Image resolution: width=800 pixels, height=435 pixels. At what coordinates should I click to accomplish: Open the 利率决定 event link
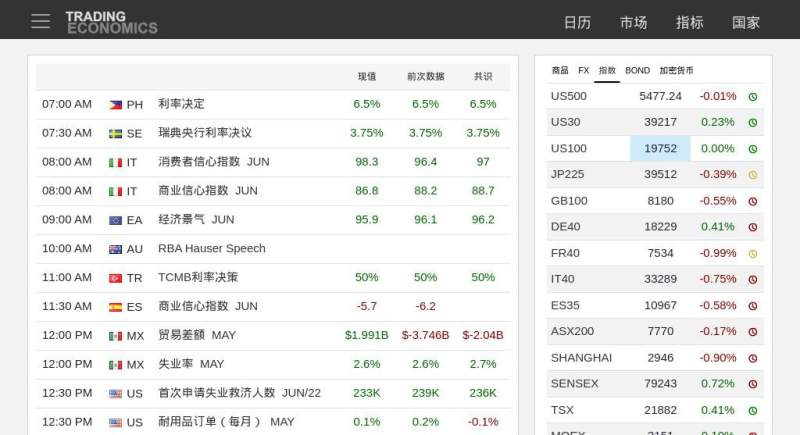[181, 104]
